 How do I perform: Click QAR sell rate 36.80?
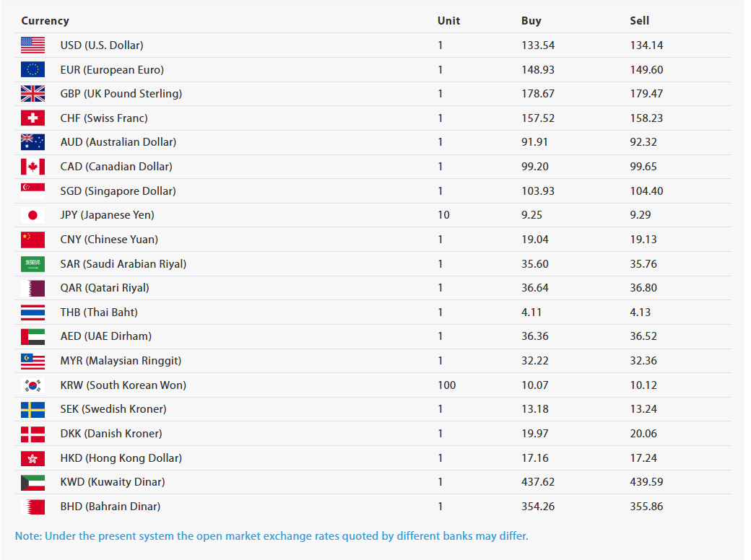[x=643, y=288]
